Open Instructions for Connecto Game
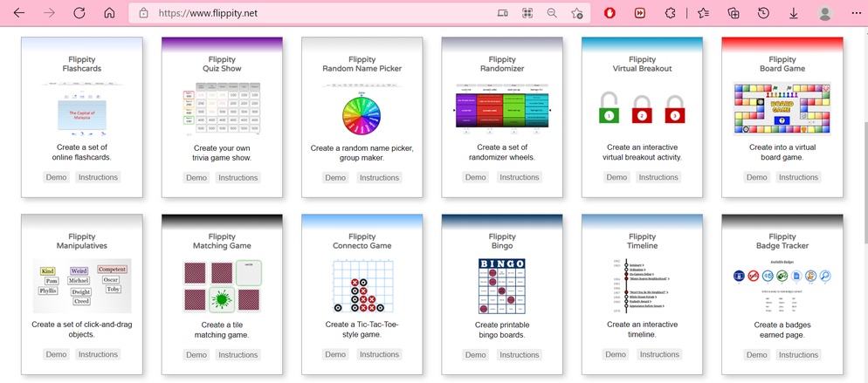The image size is (868, 383). 379,354
